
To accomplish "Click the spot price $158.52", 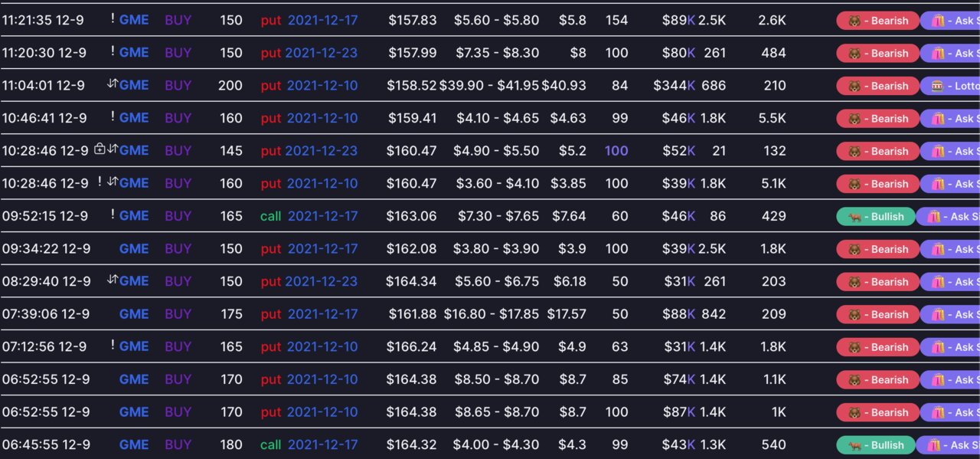I will (412, 85).
